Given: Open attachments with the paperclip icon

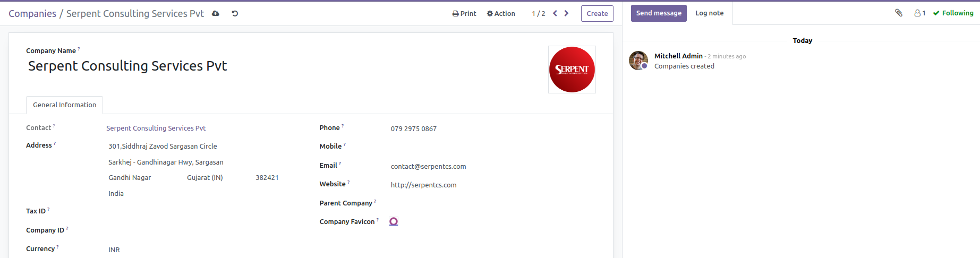Looking at the screenshot, I should click(899, 13).
